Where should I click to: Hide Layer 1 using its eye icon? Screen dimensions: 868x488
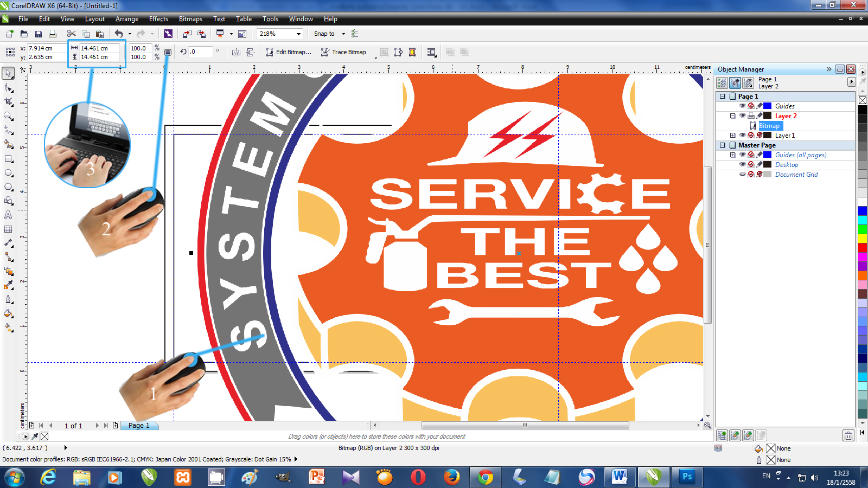coord(742,136)
